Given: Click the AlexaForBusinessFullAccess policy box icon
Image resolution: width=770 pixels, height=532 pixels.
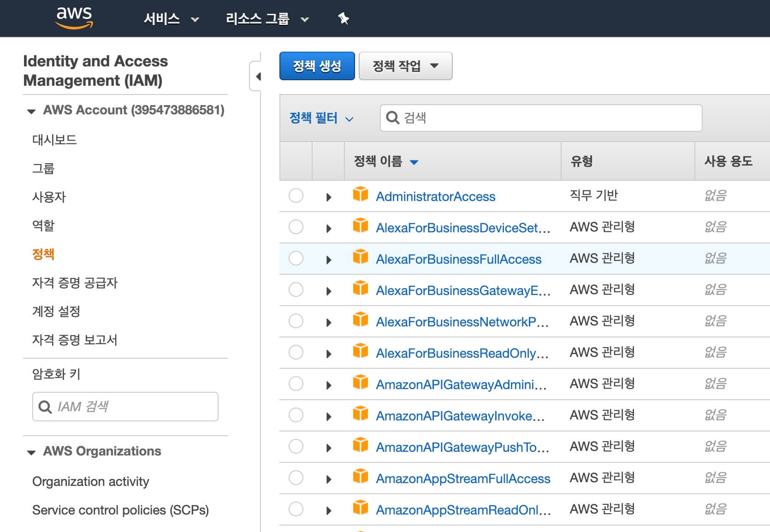Looking at the screenshot, I should (x=361, y=257).
